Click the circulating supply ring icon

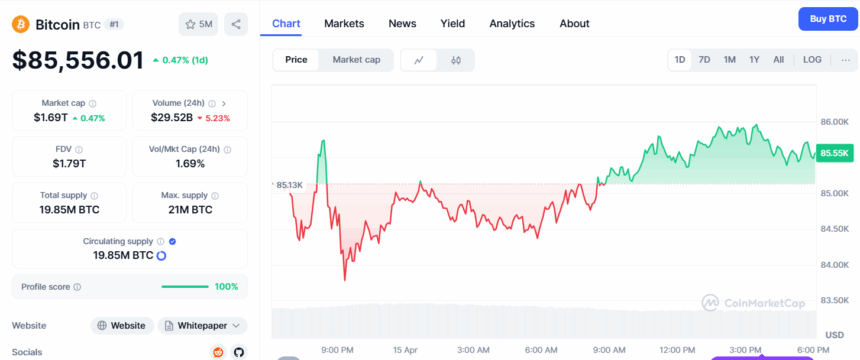coord(161,255)
